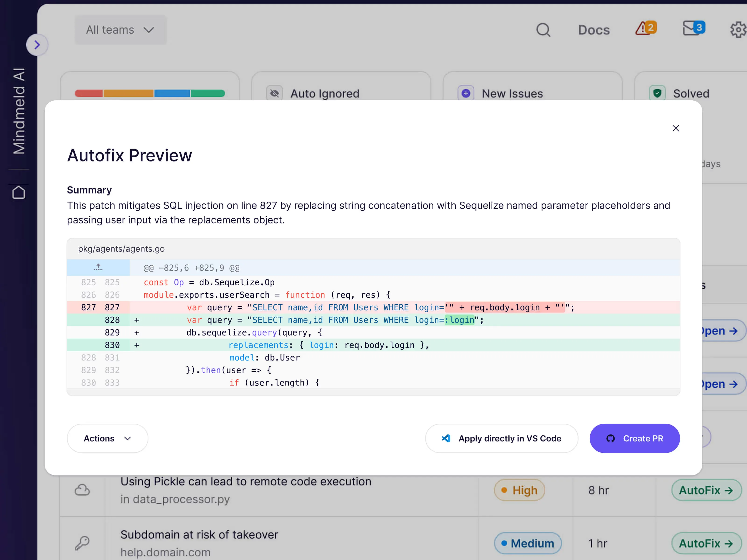Click the key icon on the subdomain takeover row
The image size is (747, 560).
point(82,543)
